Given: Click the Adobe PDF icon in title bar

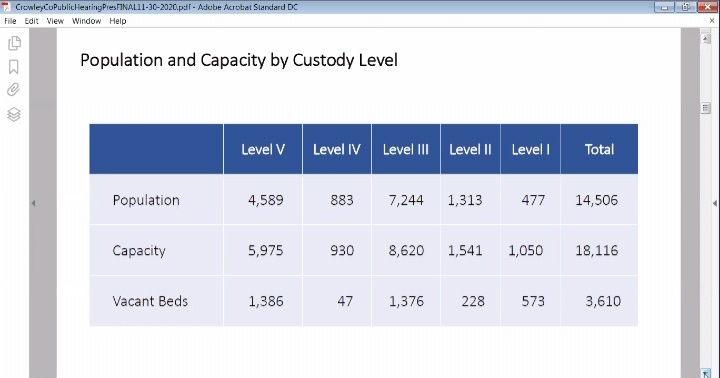Looking at the screenshot, I should click(7, 7).
